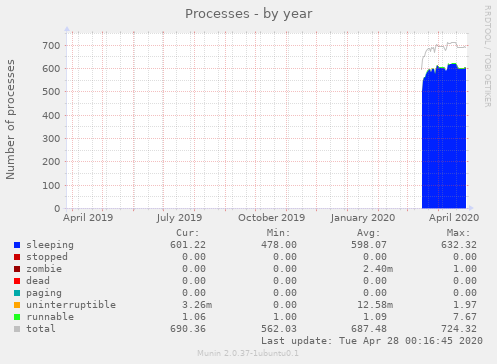Click the zombie legend color swatch
Screen dimensions: 497x364
tap(17, 269)
